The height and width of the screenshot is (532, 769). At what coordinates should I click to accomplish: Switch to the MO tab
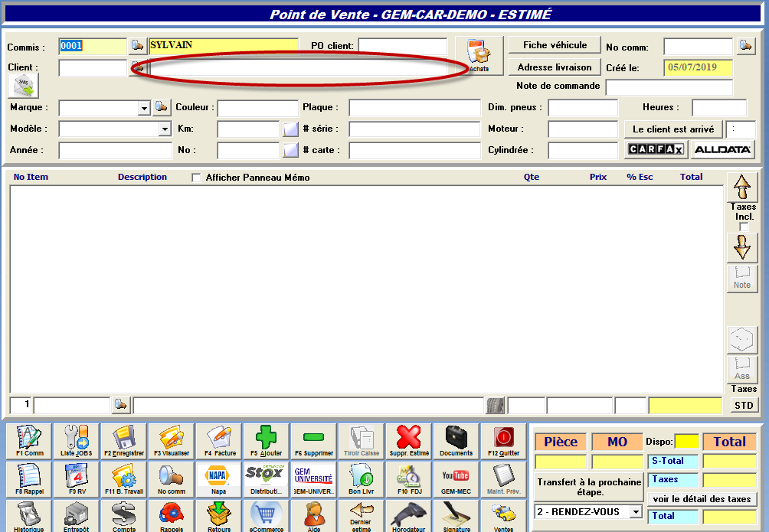pos(617,442)
